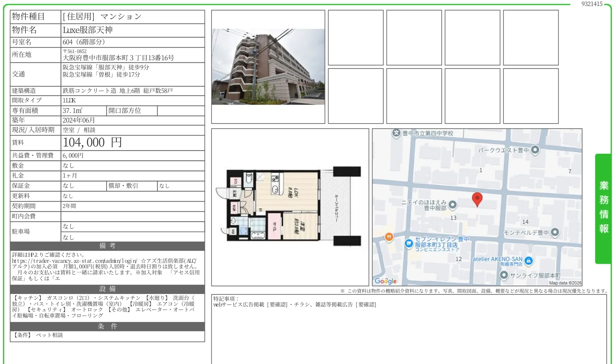The image size is (616, 364).
Task: Click the empty 町内会費 value cell
Action: [132, 216]
